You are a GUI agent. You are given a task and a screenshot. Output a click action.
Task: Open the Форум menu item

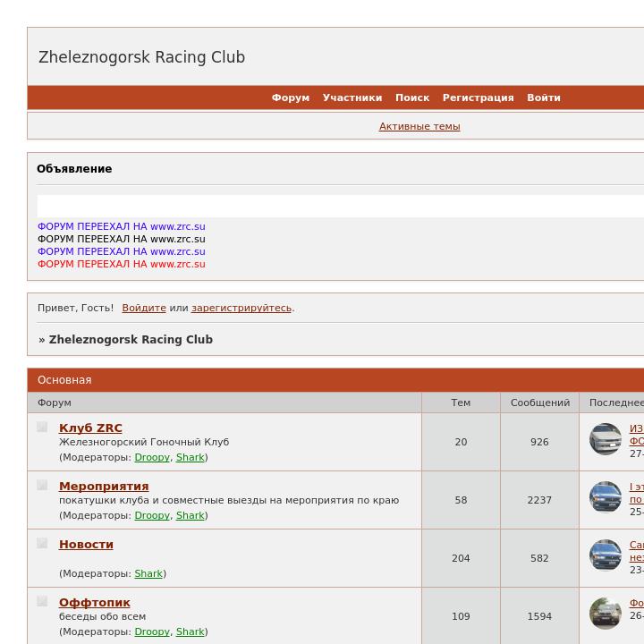pyautogui.click(x=291, y=97)
